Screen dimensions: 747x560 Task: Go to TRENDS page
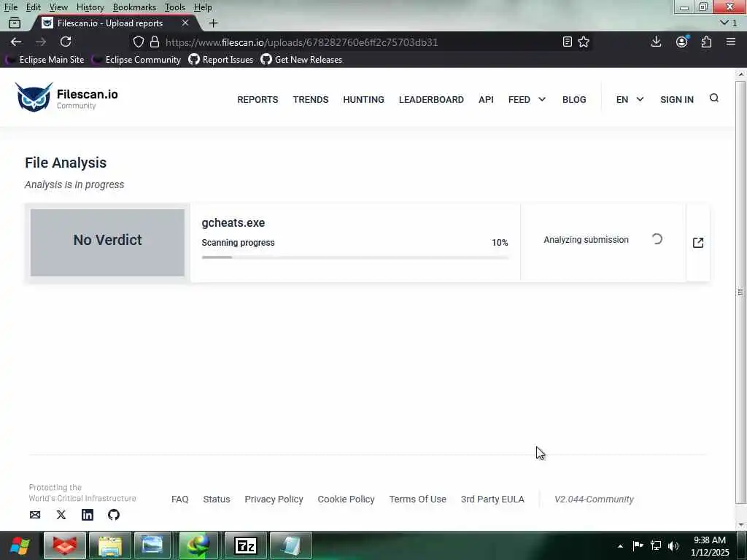[x=311, y=99]
